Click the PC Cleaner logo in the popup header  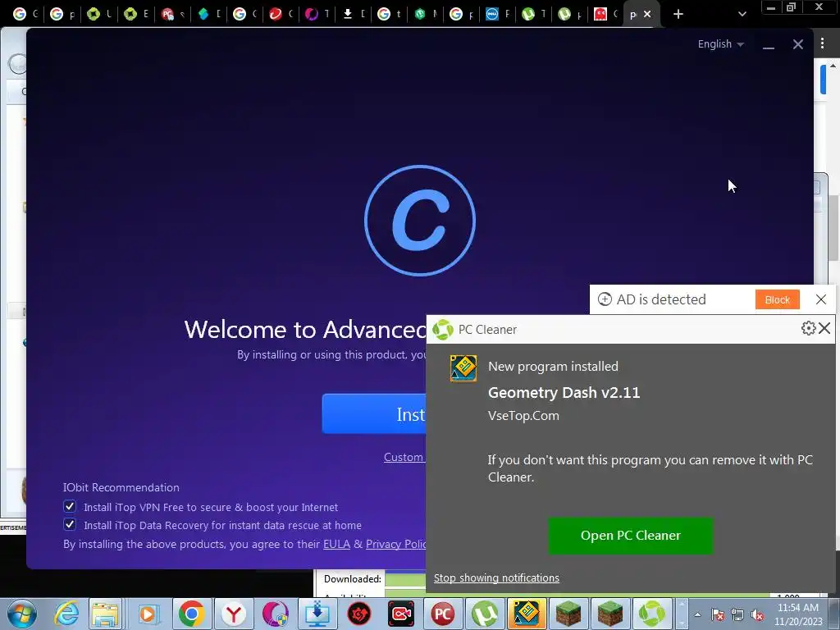(443, 330)
